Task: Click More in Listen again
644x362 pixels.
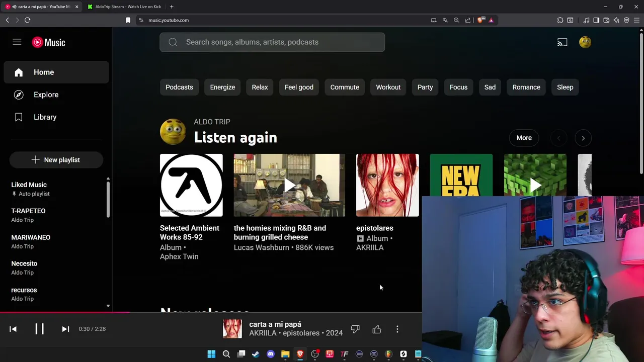Action: tap(524, 138)
